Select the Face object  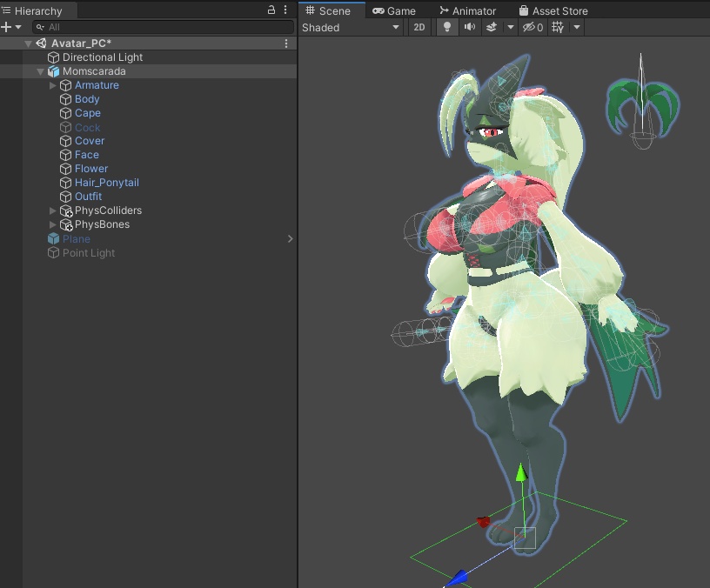tap(87, 155)
